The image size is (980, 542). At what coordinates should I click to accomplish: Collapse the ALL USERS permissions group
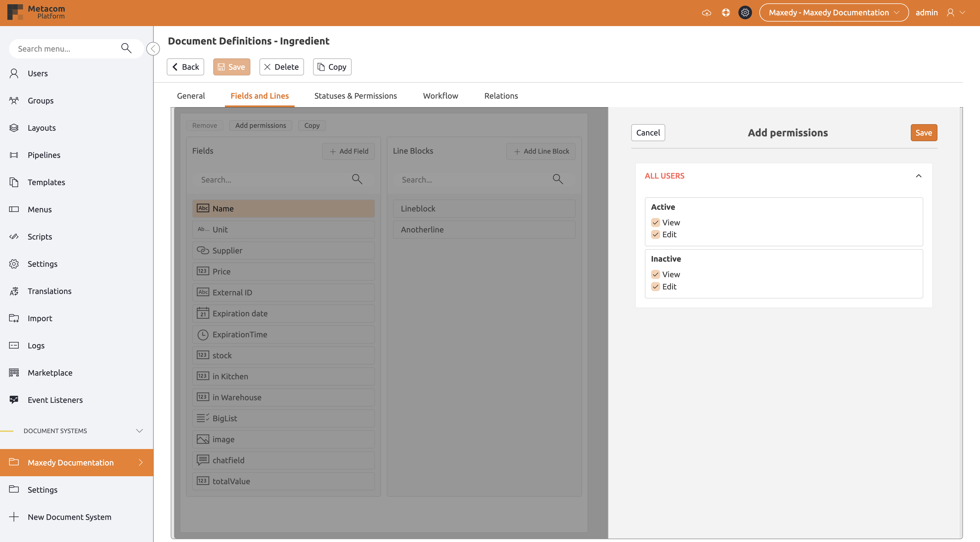(918, 176)
